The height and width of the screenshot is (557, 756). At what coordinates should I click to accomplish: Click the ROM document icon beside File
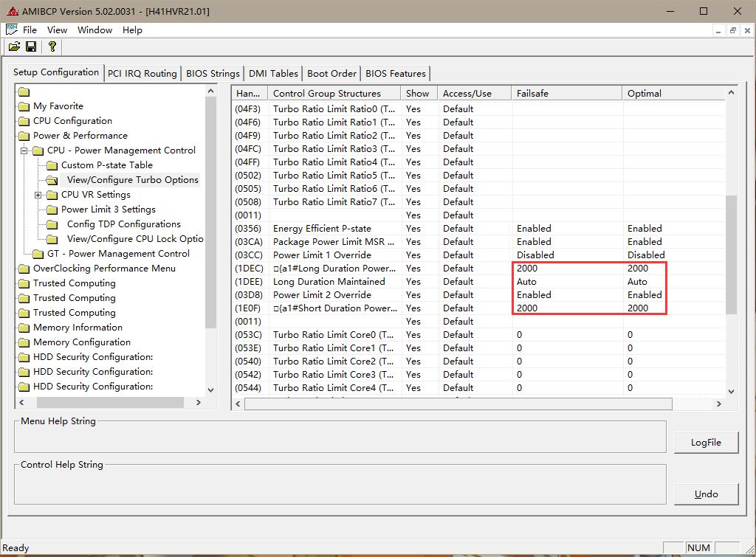coord(11,30)
